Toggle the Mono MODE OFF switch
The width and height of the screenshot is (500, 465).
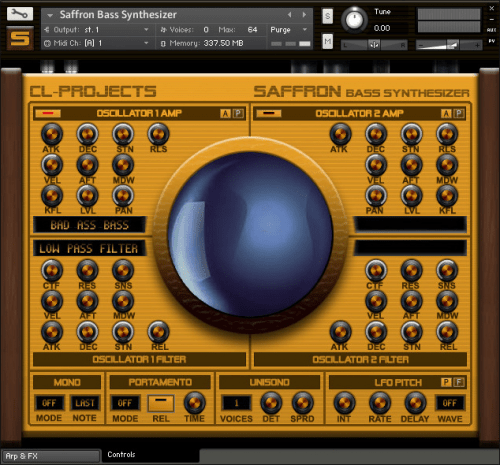pos(49,403)
